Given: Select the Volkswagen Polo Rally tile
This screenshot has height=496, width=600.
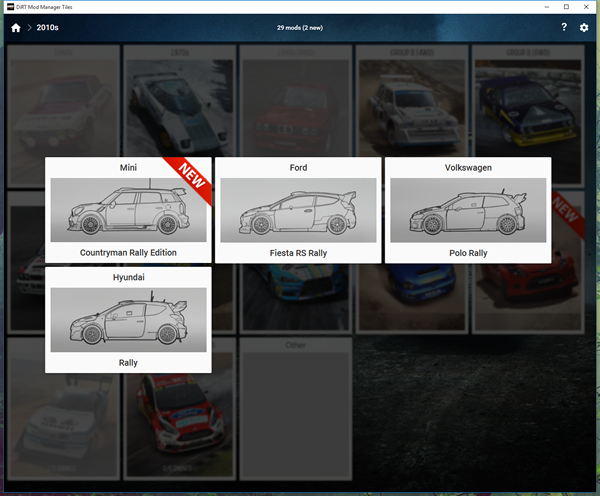Looking at the screenshot, I should pyautogui.click(x=468, y=210).
